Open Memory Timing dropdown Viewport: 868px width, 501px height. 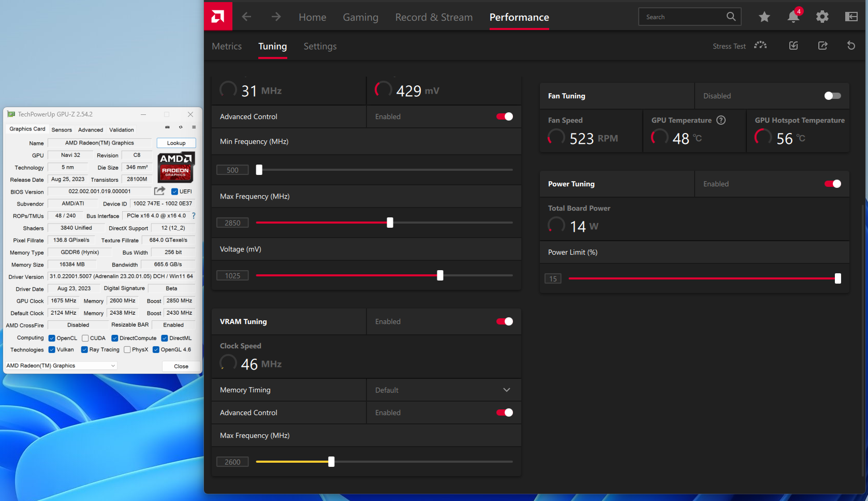444,390
